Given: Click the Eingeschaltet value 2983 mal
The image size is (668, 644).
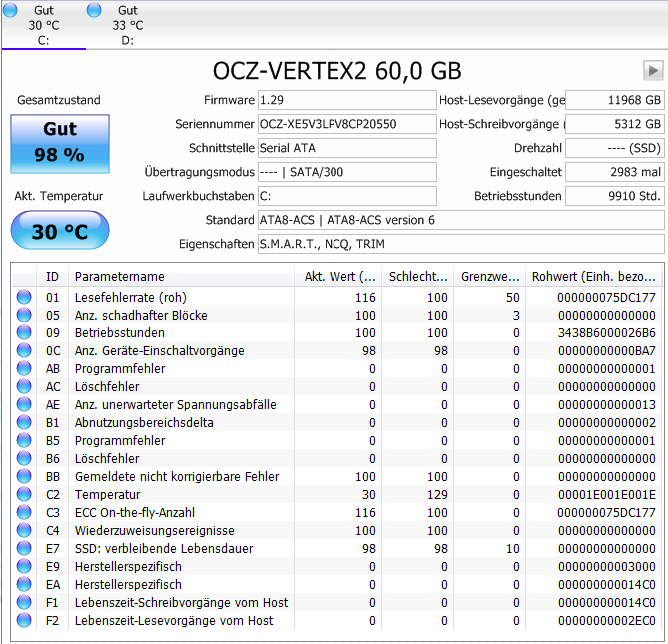Looking at the screenshot, I should [615, 172].
